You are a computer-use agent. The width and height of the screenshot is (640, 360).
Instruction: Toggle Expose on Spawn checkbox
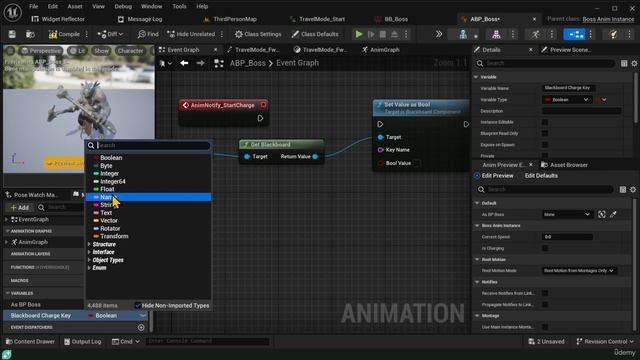click(x=545, y=144)
